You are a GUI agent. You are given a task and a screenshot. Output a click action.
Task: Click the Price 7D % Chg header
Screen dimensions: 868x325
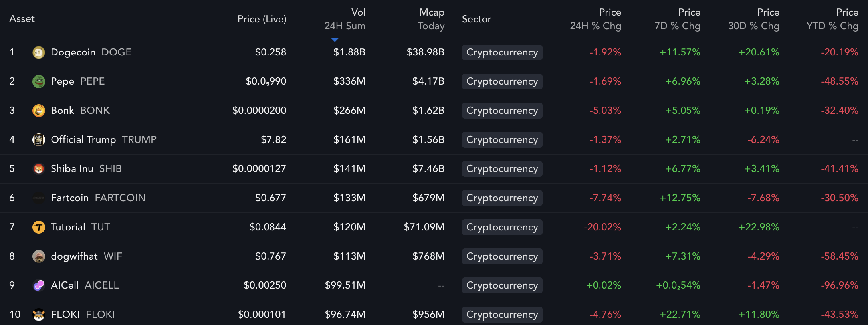(x=677, y=19)
